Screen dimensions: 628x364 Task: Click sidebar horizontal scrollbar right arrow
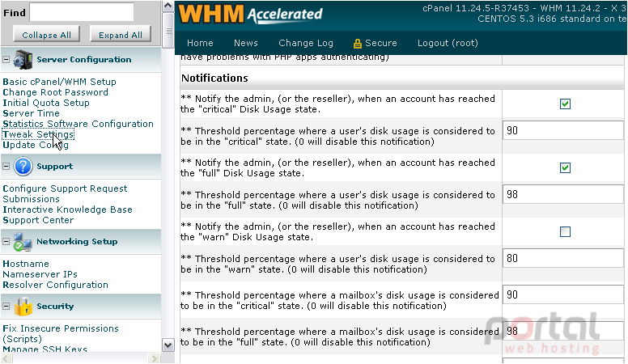[154, 358]
